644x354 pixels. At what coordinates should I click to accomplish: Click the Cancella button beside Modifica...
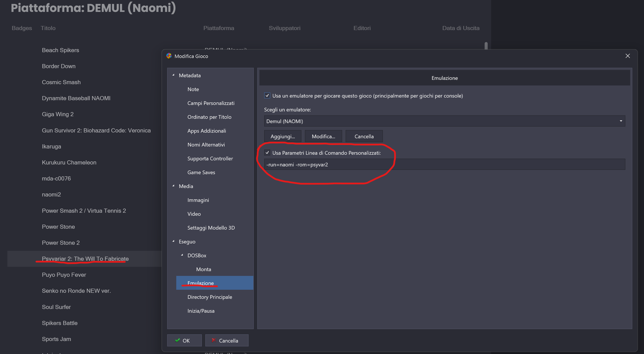point(364,136)
